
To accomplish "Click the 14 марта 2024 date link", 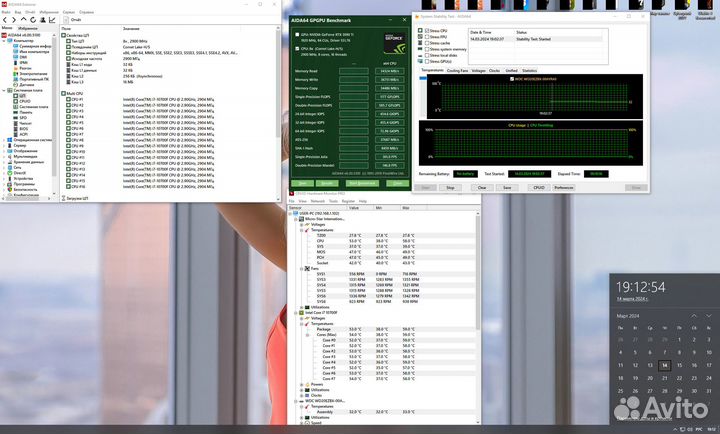I will click(632, 299).
